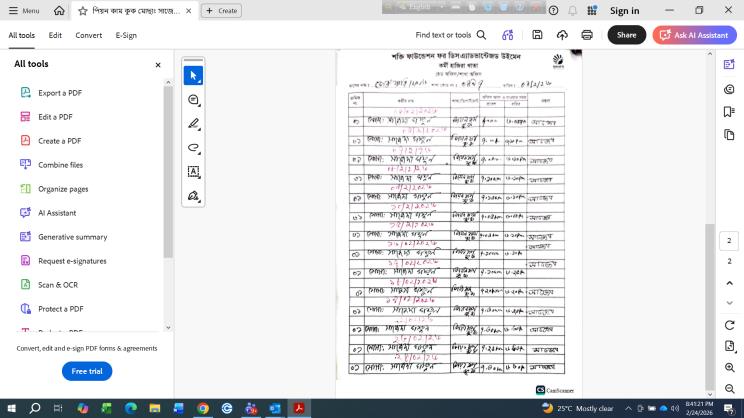Switch to the Convert tab
The image size is (744, 418).
(x=89, y=35)
